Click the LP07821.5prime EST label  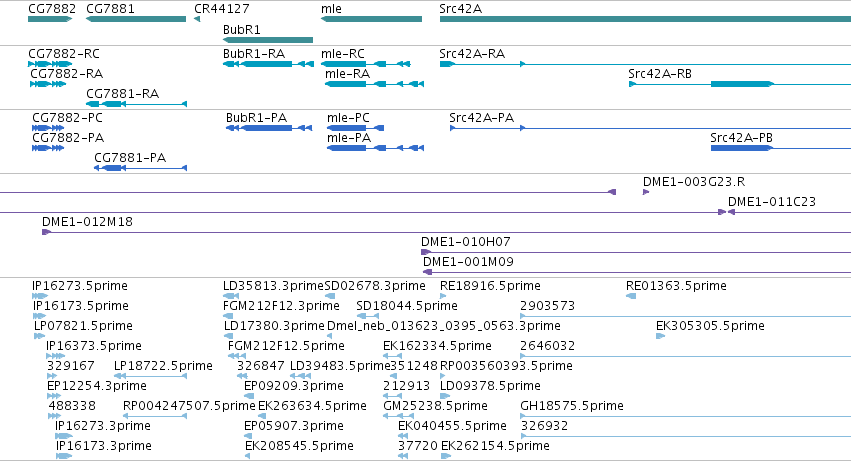83,326
